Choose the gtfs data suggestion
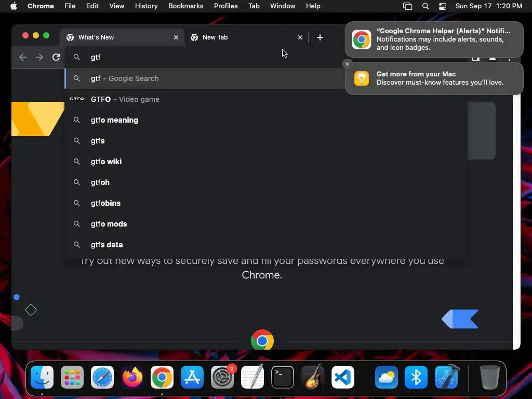 (x=267, y=245)
